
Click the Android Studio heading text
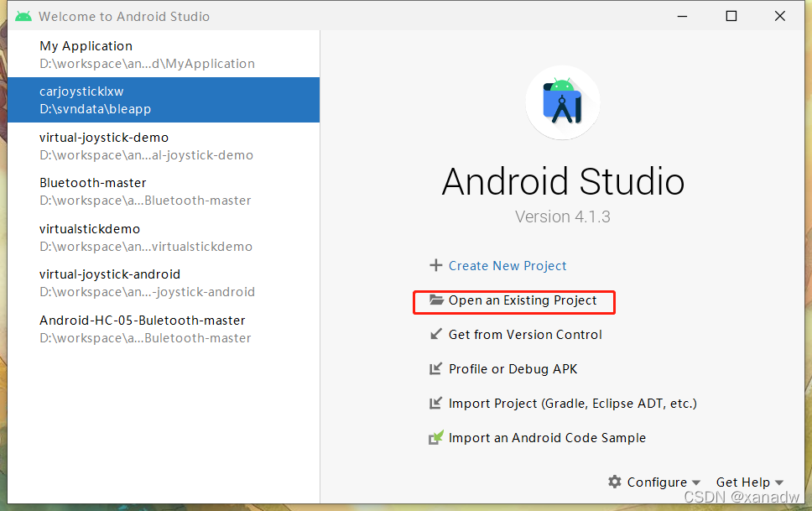click(x=563, y=182)
